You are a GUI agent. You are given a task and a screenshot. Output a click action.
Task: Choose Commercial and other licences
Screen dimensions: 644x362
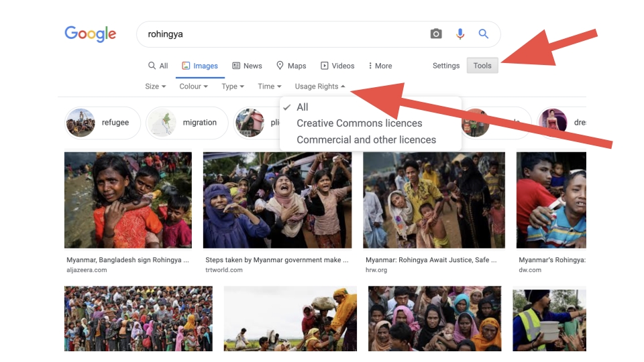coord(366,139)
